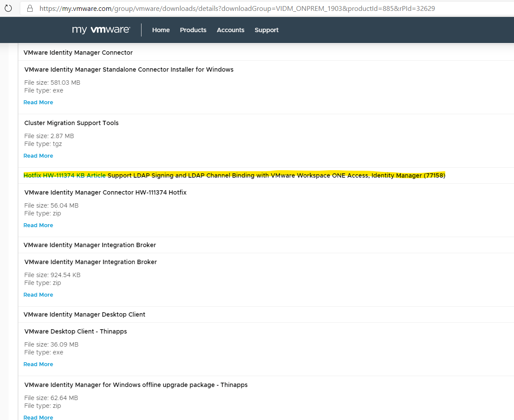
Task: Select the Standalone Connector Installer for Windows title
Action: click(129, 69)
